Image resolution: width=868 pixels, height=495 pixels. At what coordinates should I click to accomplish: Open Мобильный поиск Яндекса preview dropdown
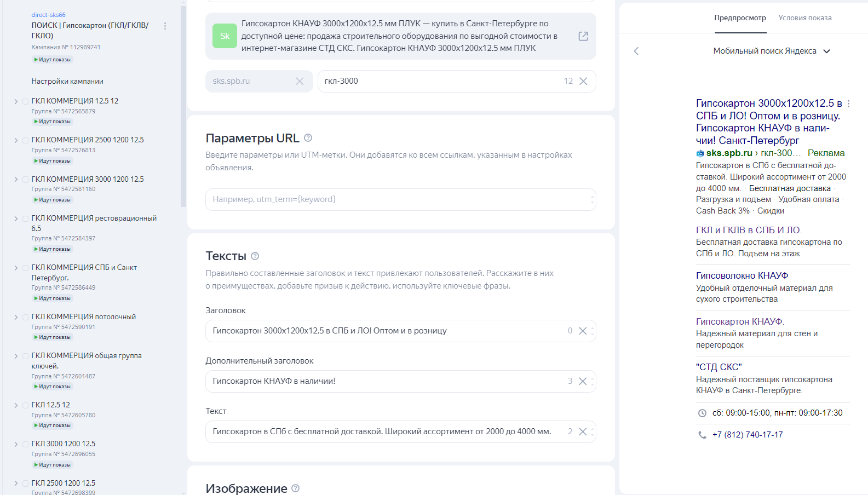pos(772,51)
